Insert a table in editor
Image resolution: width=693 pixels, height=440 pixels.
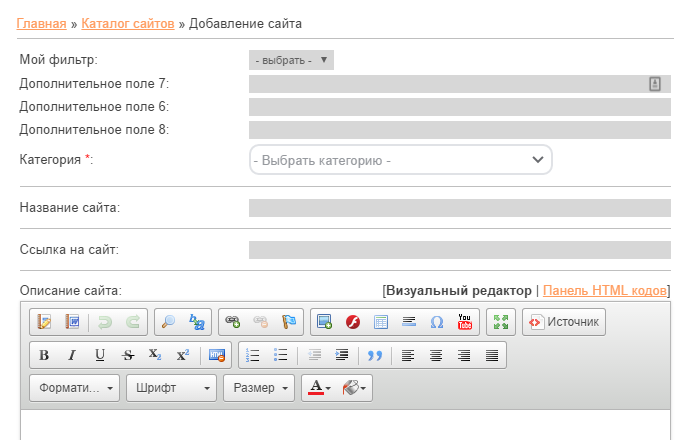tap(381, 322)
